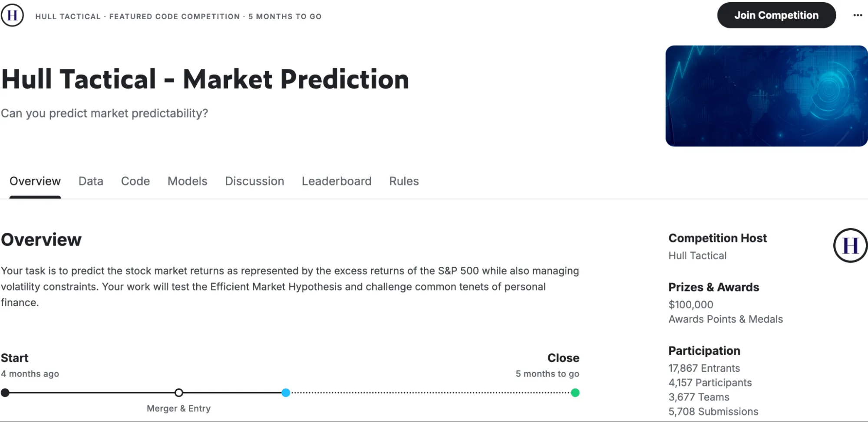Open the competition banner image
The width and height of the screenshot is (868, 422).
[x=766, y=95]
